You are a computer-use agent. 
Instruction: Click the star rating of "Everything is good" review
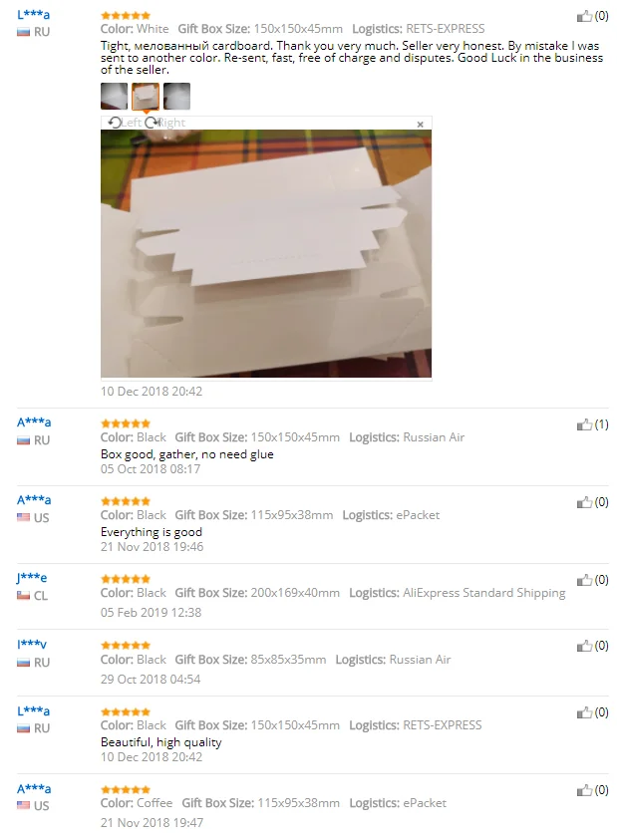point(126,501)
